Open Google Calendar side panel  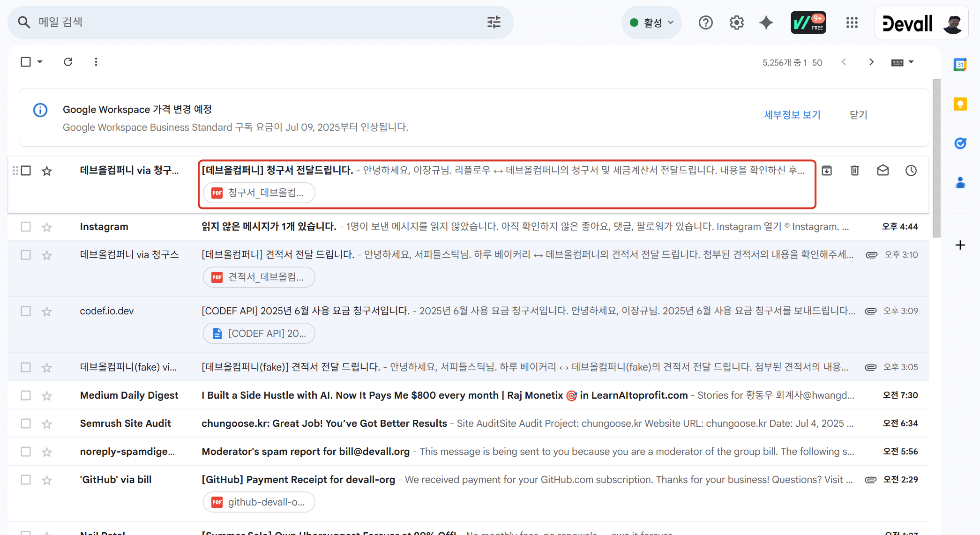click(960, 65)
